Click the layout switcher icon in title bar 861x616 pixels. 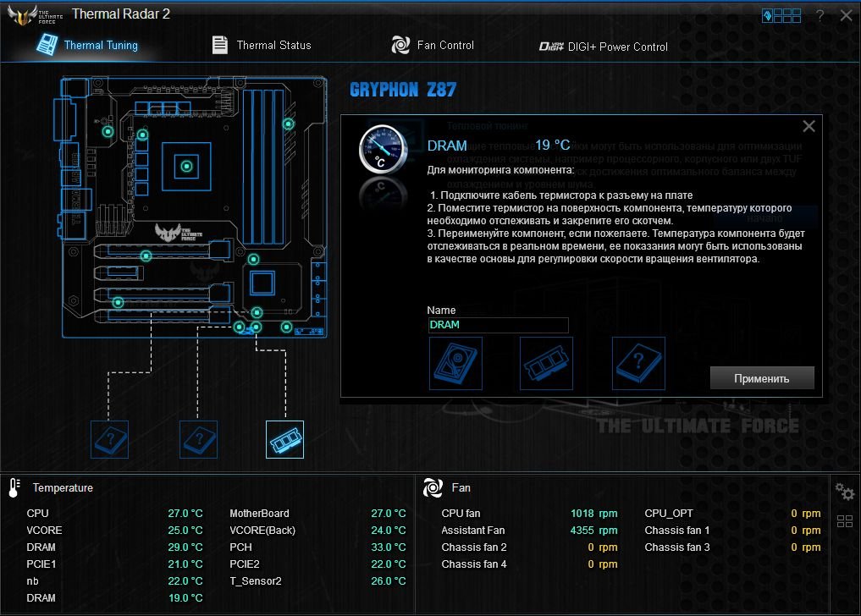coord(781,15)
